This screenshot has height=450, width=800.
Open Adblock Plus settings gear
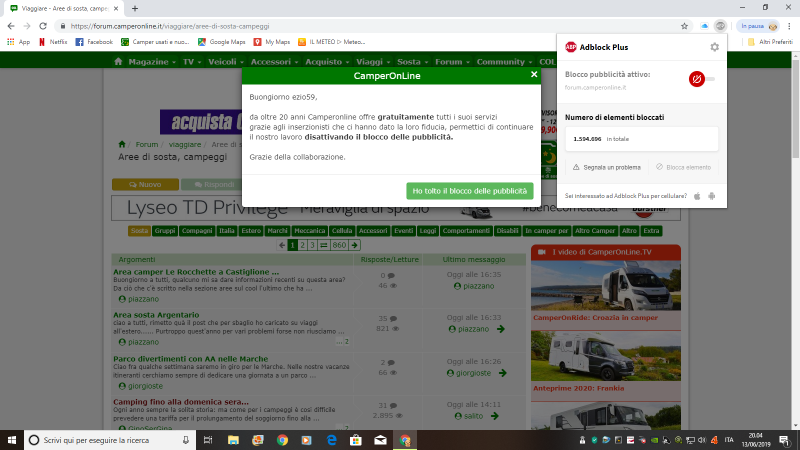coord(714,47)
